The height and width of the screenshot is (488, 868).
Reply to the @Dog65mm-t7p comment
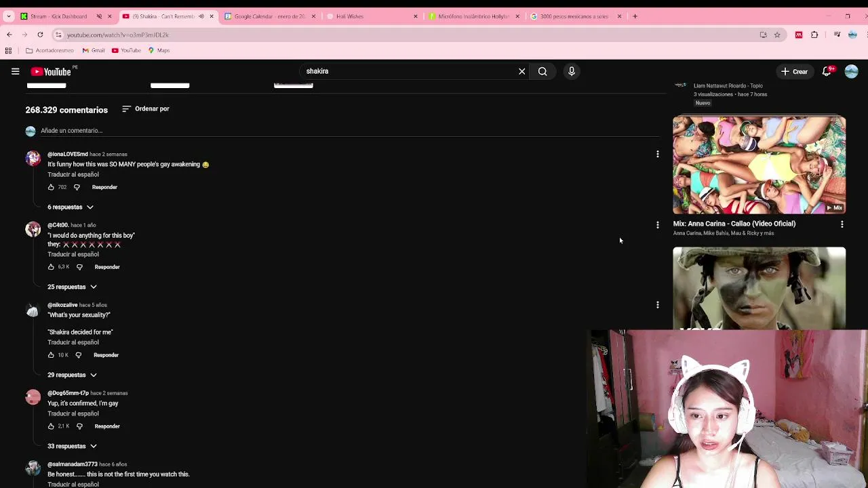click(x=107, y=426)
